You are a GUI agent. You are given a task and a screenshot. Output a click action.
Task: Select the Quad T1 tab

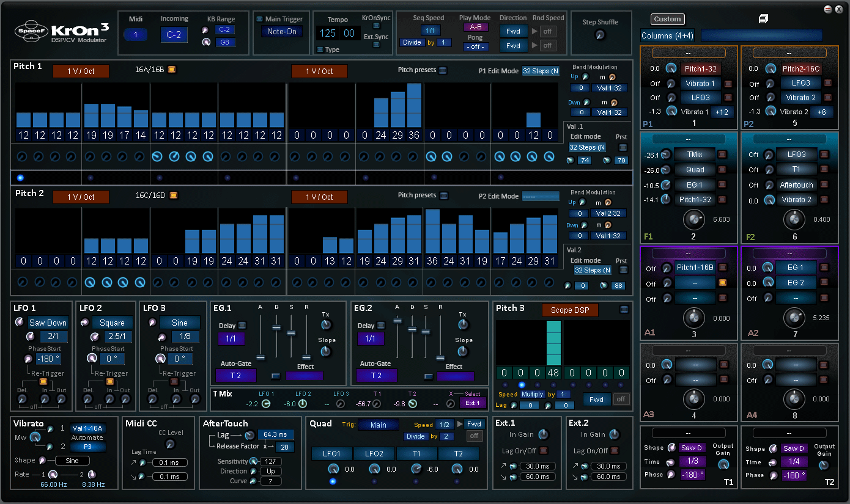(416, 453)
